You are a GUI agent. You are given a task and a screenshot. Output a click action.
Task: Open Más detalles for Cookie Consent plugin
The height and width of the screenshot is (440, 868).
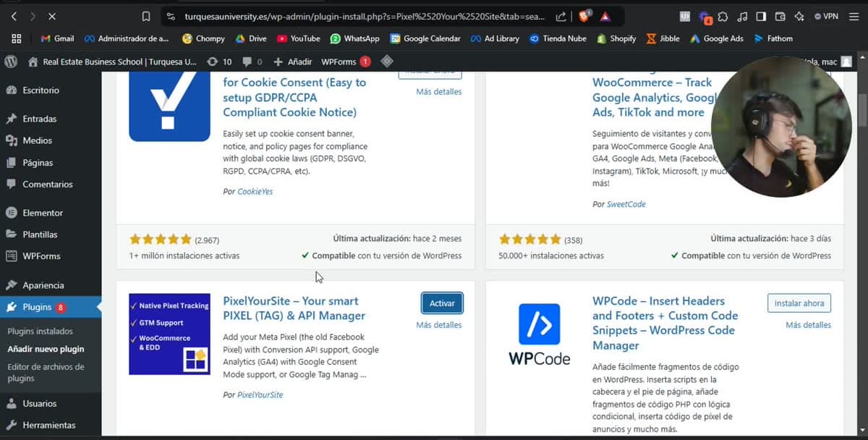coord(439,92)
